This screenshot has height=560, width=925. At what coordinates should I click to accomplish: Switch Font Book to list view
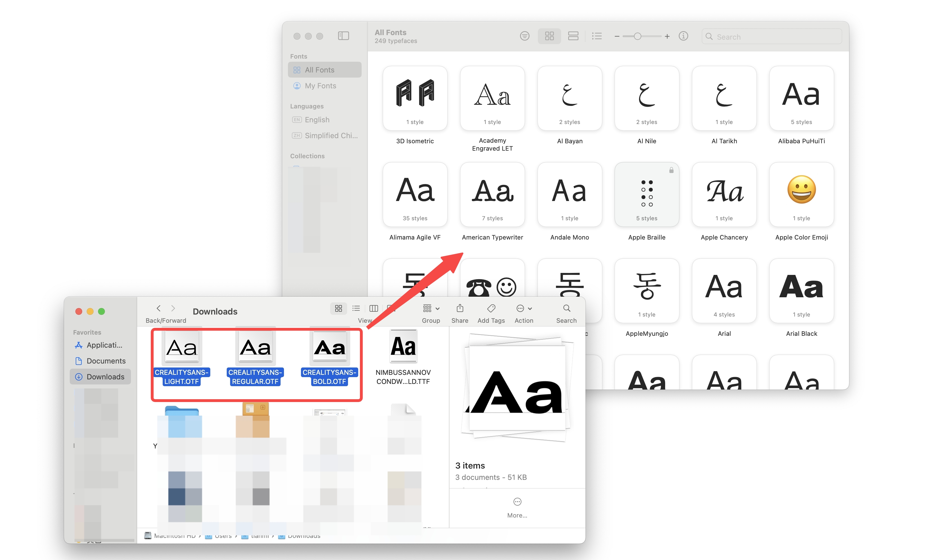tap(597, 36)
